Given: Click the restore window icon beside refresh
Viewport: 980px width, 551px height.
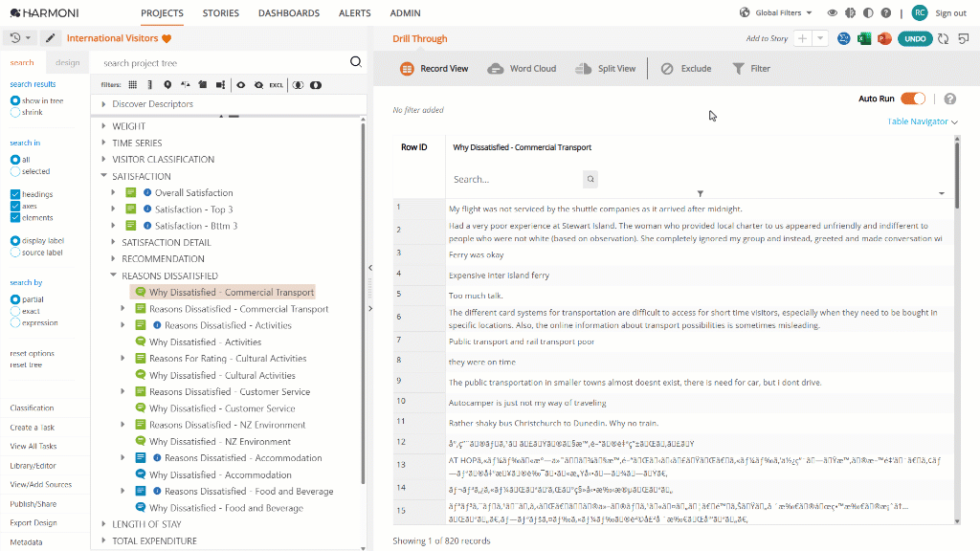Looking at the screenshot, I should tap(963, 38).
